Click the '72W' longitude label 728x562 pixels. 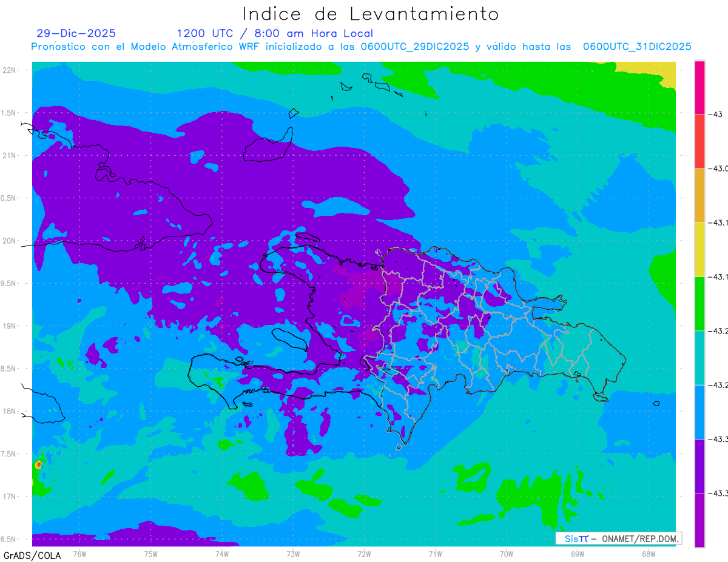[x=364, y=554]
